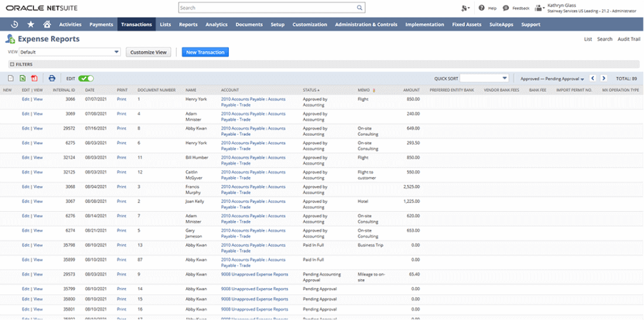Export the list as PDF icon
Screen dimensions: 644x323
coord(34,78)
